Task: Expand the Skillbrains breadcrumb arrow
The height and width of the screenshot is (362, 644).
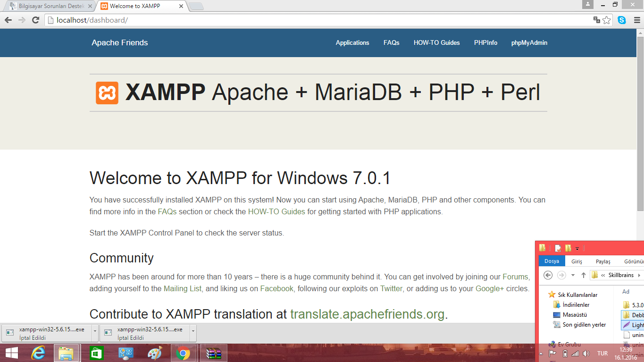Action: point(639,275)
